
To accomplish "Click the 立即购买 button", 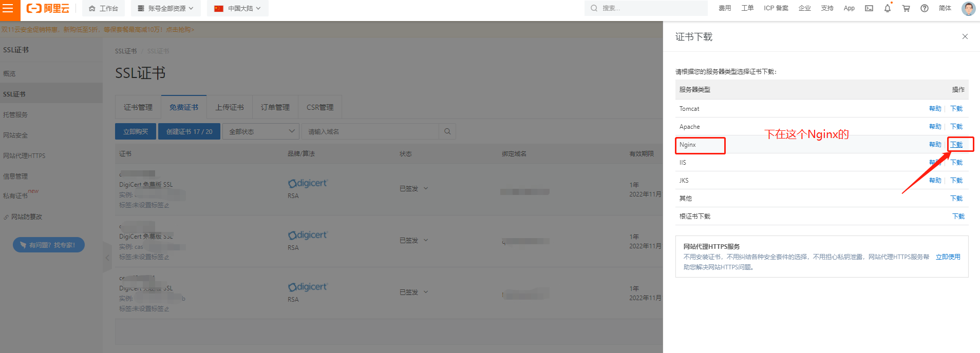I will pyautogui.click(x=136, y=132).
